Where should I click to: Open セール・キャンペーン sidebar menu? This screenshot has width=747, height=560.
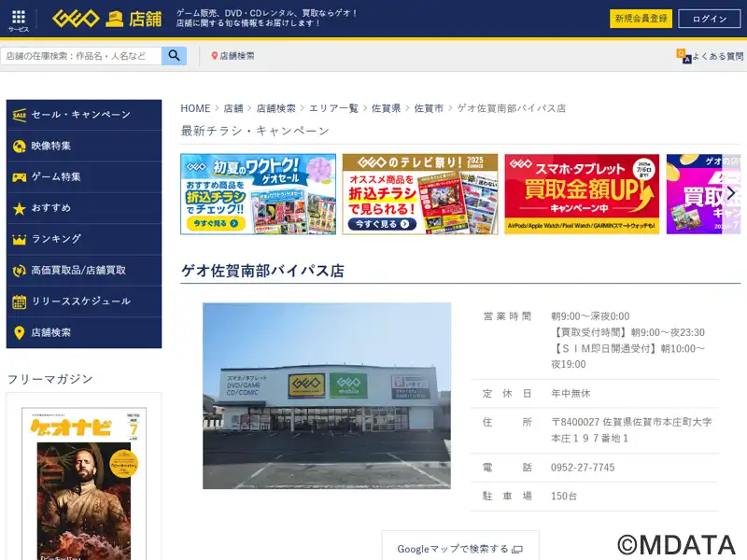tap(84, 115)
